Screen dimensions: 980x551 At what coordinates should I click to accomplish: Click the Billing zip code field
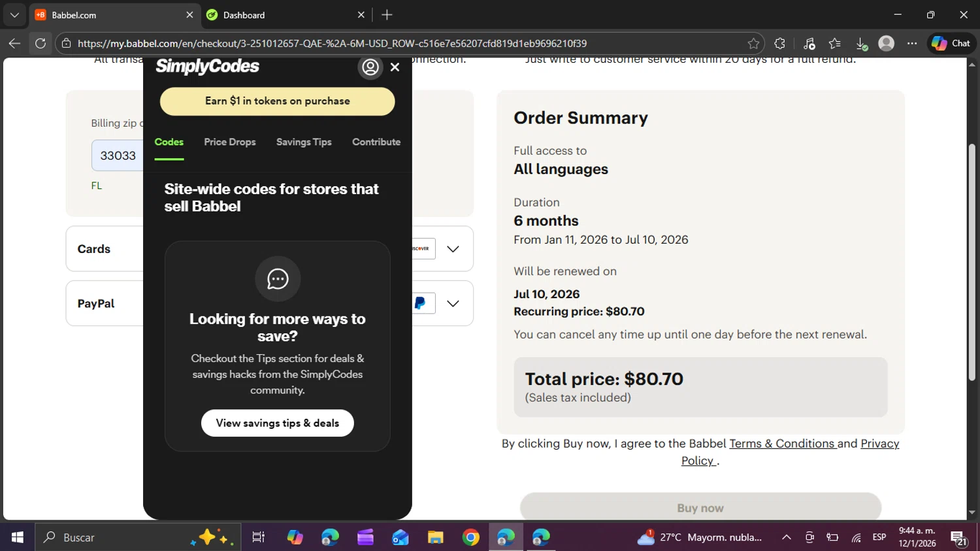tap(118, 156)
